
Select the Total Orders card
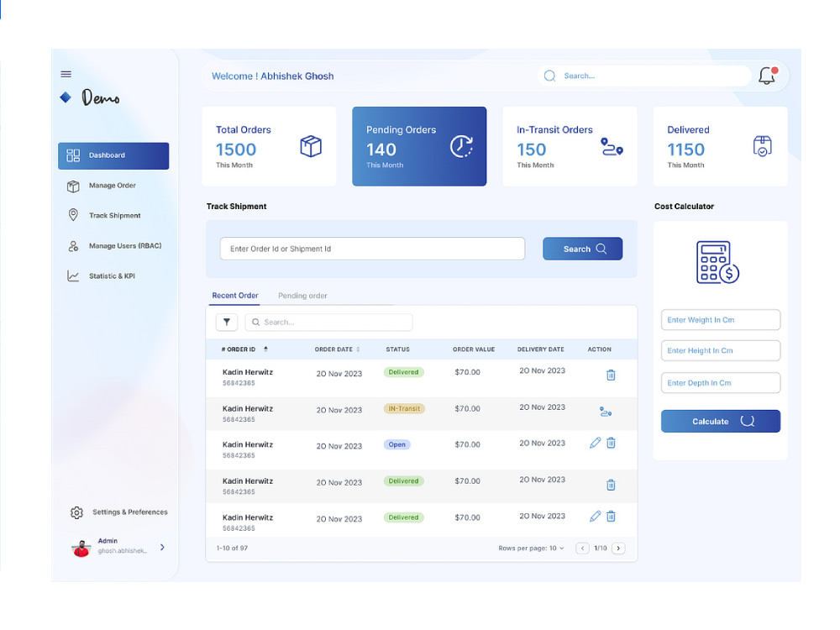[269, 146]
